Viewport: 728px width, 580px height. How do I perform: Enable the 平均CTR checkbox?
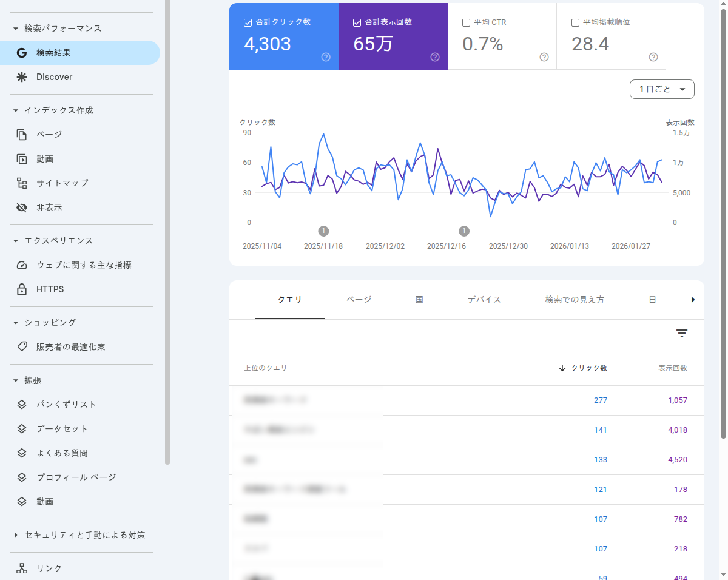pos(466,22)
